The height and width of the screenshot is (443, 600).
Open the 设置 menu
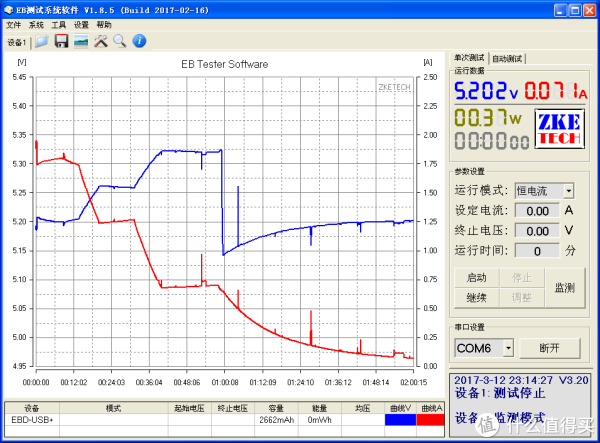pos(81,25)
